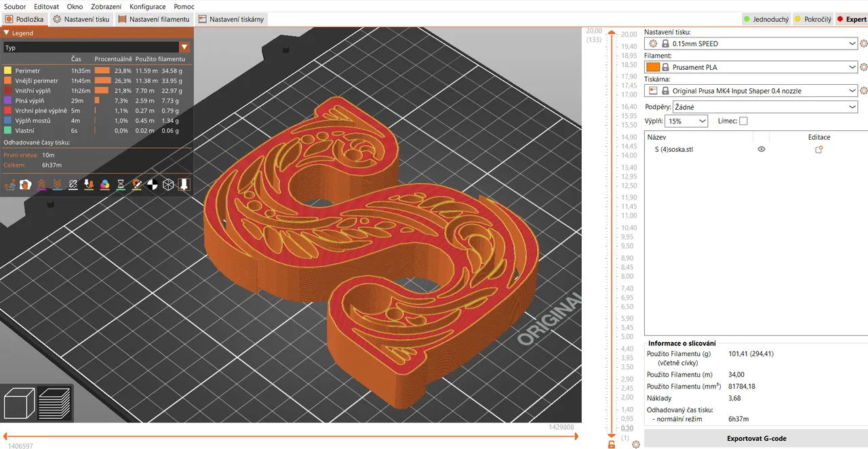Open filament settings gear next to Prusament PLA

tap(863, 67)
